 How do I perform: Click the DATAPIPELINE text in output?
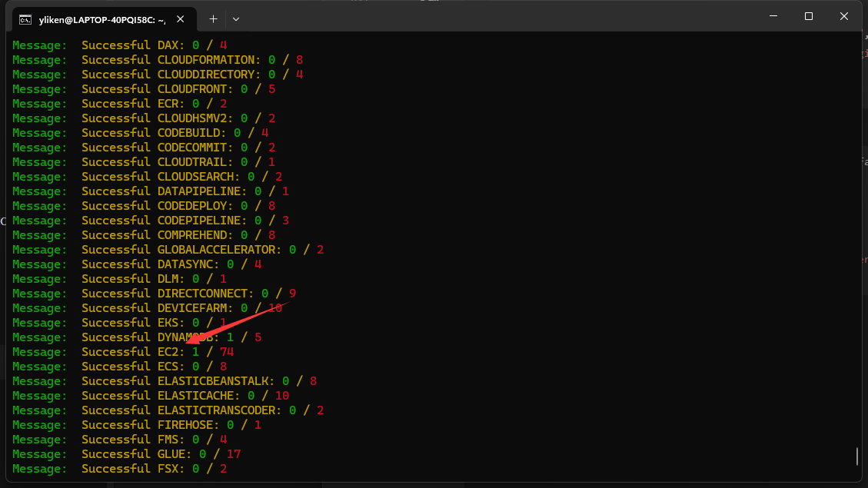click(201, 191)
